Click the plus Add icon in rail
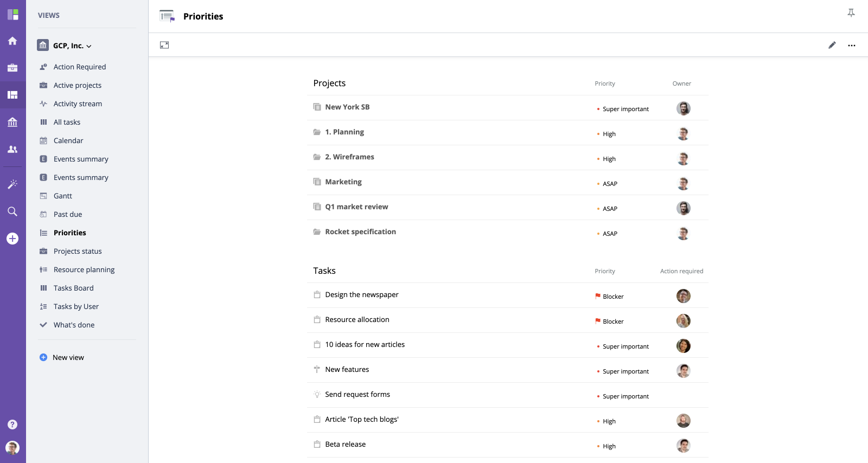 12,239
